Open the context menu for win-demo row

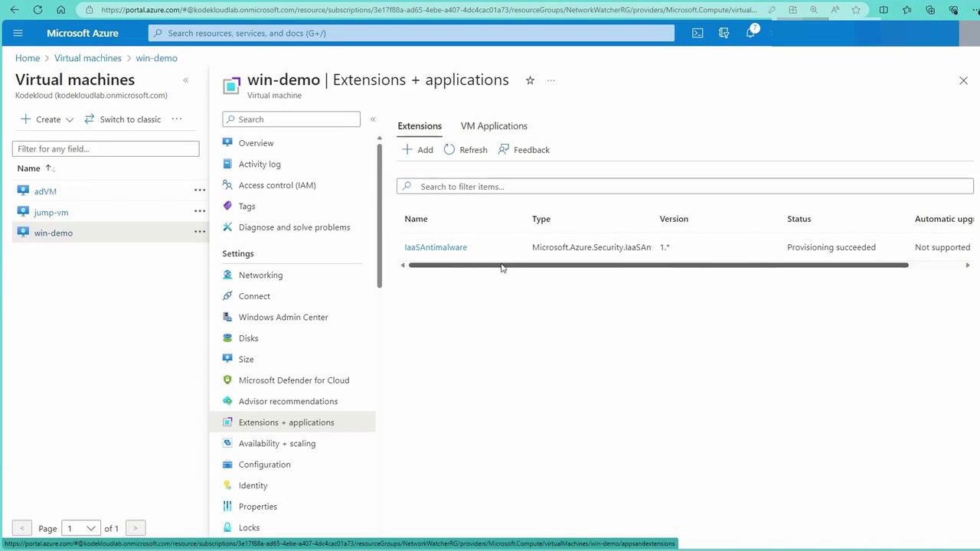pos(200,231)
